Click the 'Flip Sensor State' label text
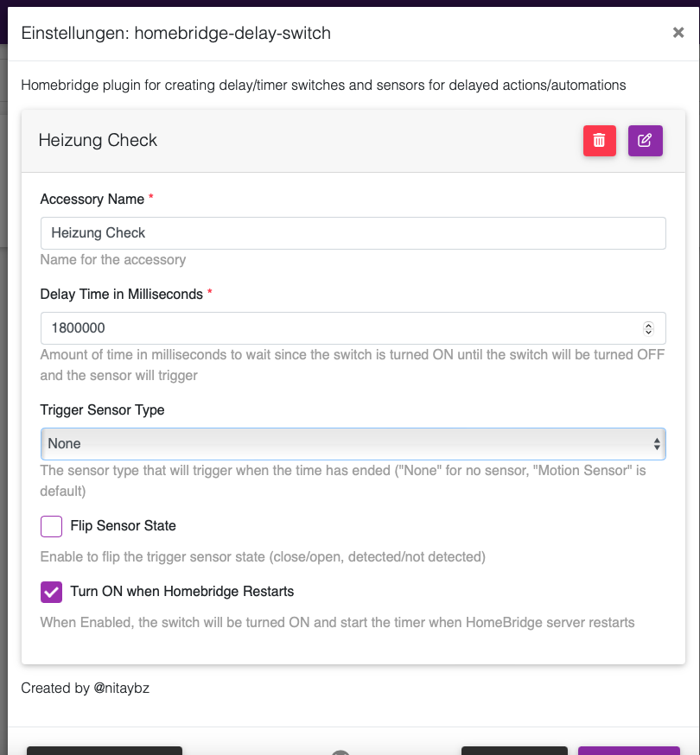Screen dimensions: 700x755 pos(123,525)
